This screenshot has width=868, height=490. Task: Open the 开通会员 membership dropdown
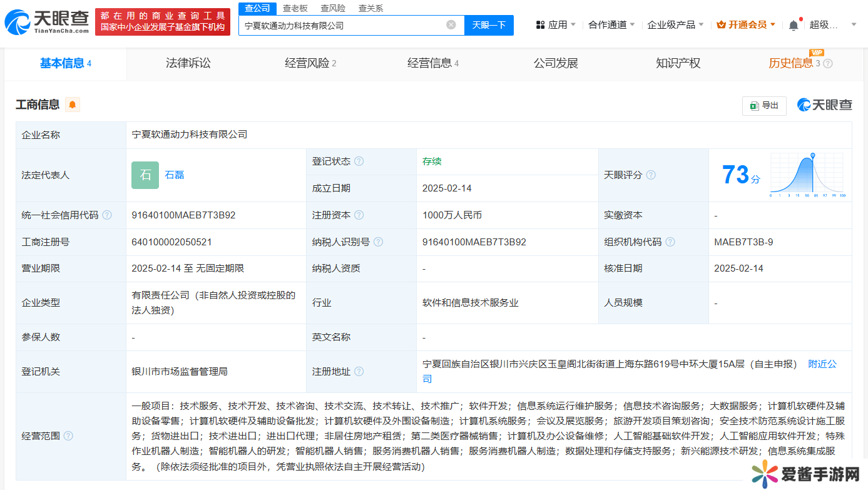(746, 25)
